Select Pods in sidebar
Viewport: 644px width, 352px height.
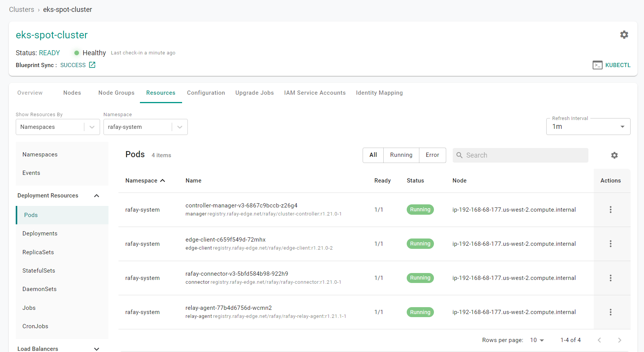tap(62, 215)
